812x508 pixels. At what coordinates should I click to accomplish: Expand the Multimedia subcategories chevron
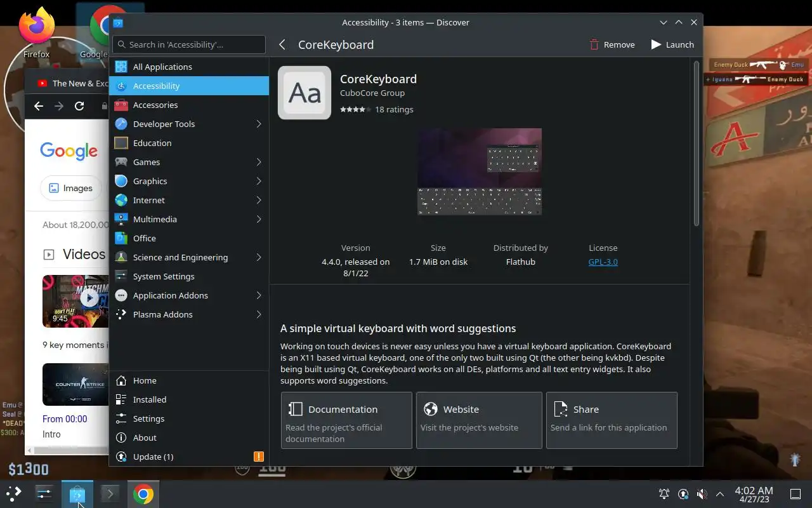coord(259,219)
